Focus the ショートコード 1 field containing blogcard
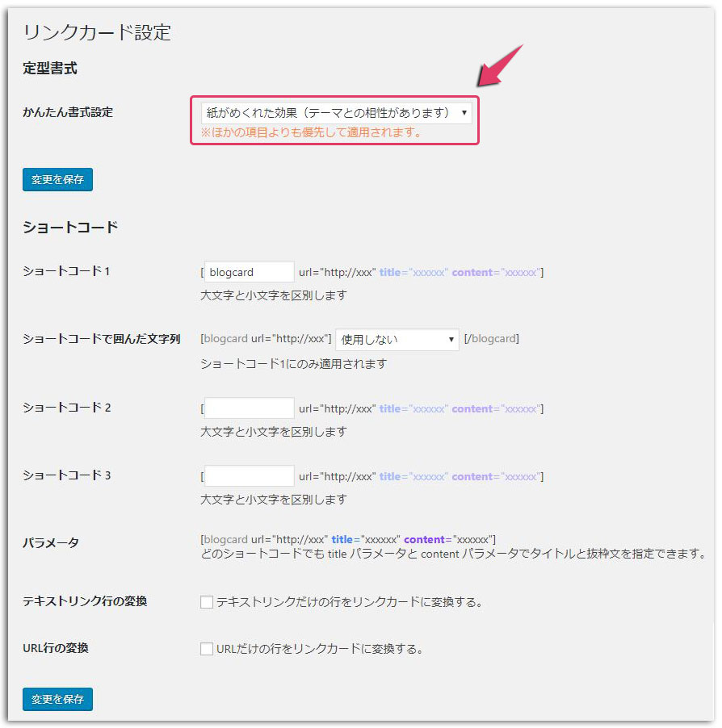The height and width of the screenshot is (728, 722). point(249,272)
